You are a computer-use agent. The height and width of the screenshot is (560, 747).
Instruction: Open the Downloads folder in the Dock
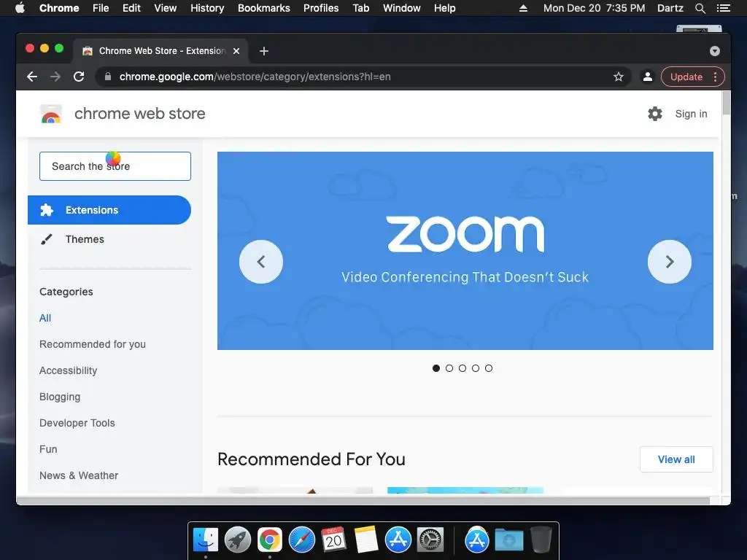[x=508, y=540]
